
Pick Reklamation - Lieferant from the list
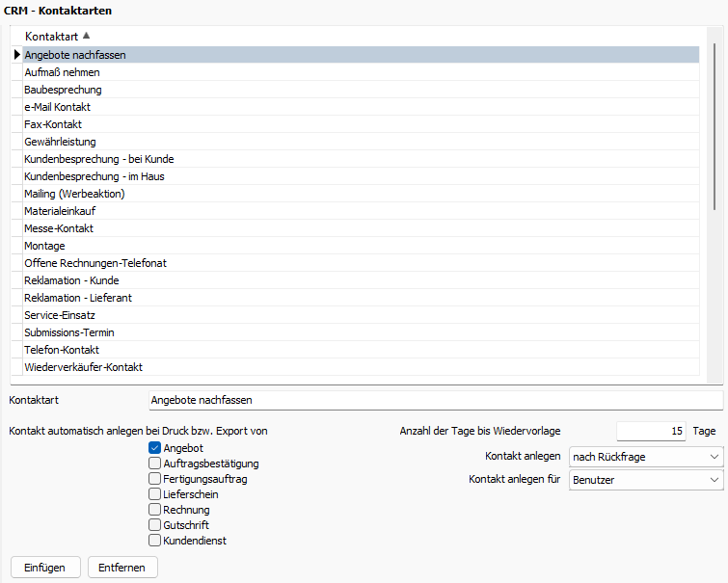coord(78,298)
